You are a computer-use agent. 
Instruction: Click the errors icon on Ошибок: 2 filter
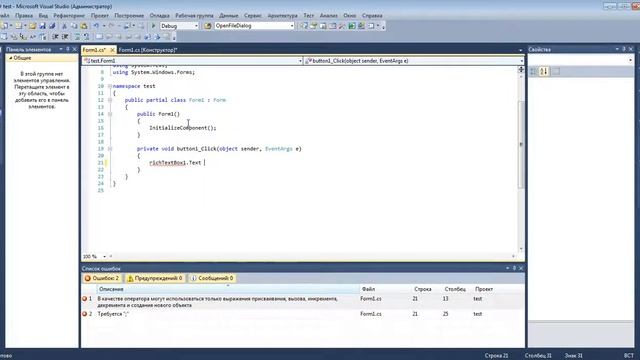point(87,278)
